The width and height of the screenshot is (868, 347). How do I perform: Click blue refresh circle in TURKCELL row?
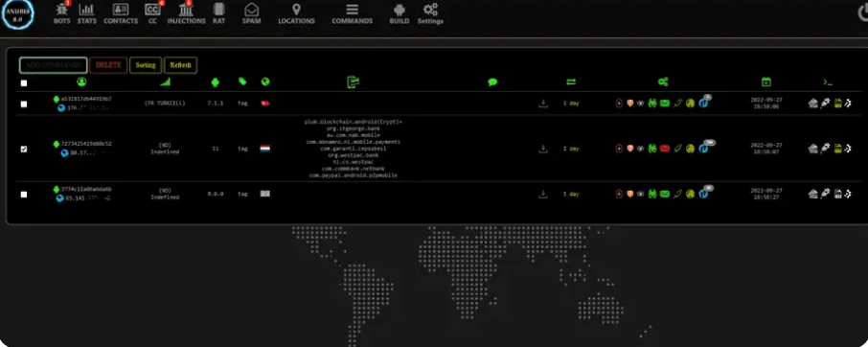703,103
